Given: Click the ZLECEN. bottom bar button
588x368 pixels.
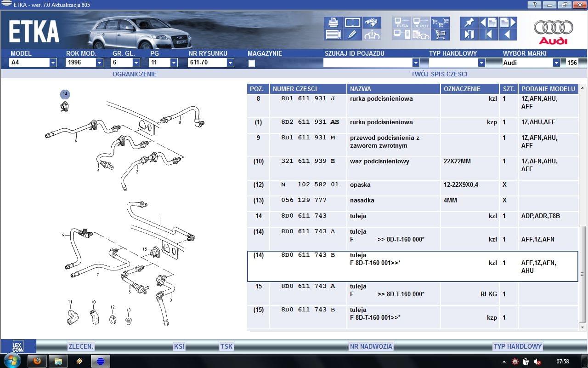Looking at the screenshot, I should point(81,346).
